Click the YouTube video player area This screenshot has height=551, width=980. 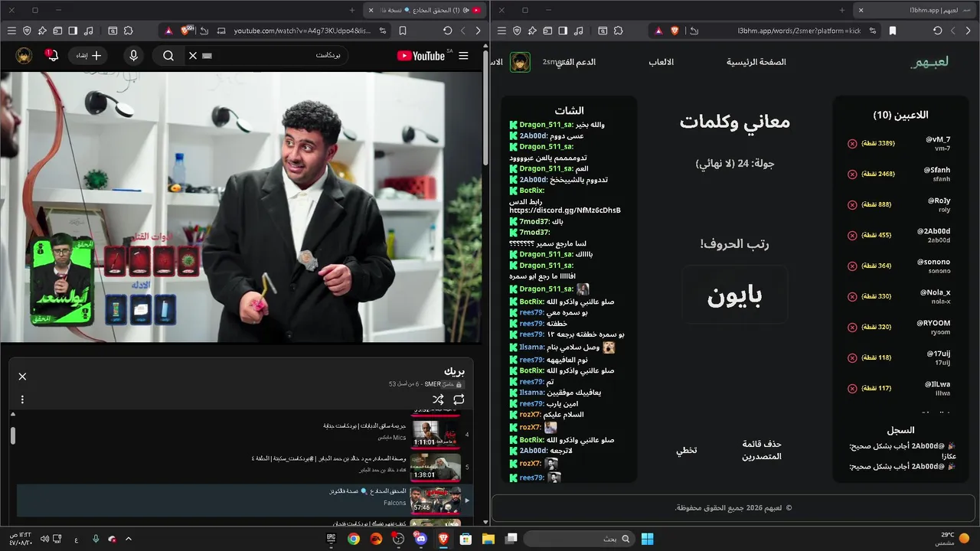pos(241,207)
